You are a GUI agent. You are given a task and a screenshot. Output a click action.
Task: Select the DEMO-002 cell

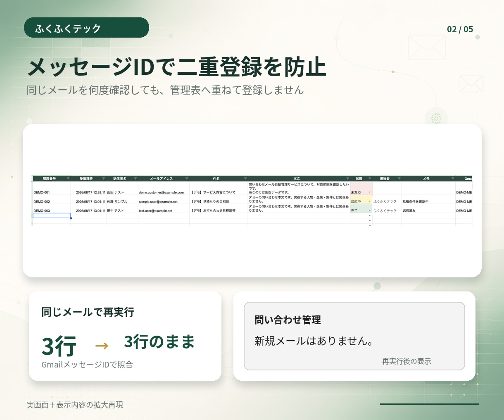[52, 200]
